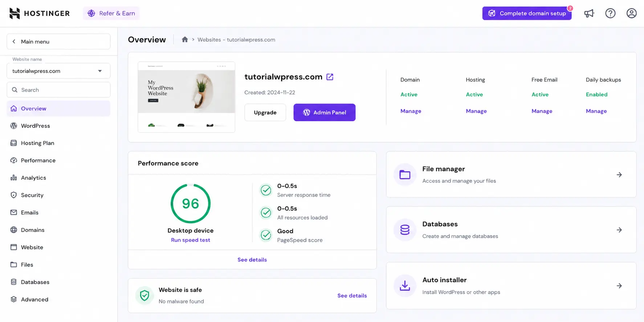Screen dimensions: 644x322
Task: Open the WordPress Admin Panel button
Action: 324,113
